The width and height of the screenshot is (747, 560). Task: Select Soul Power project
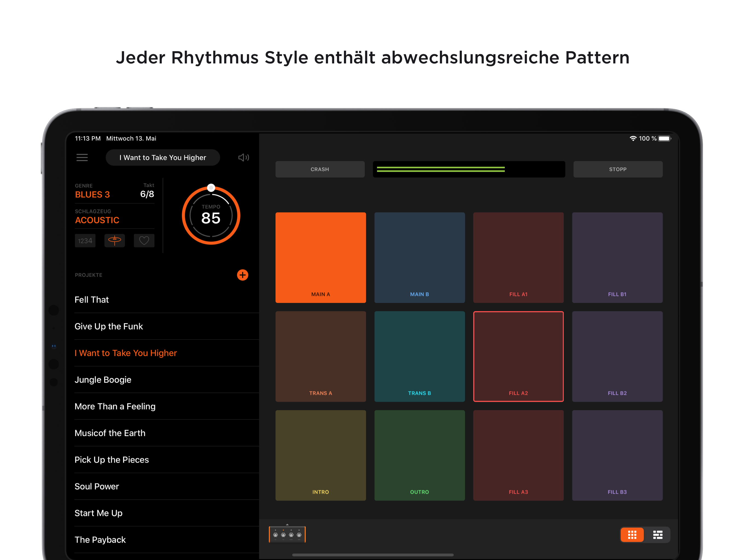coord(97,486)
